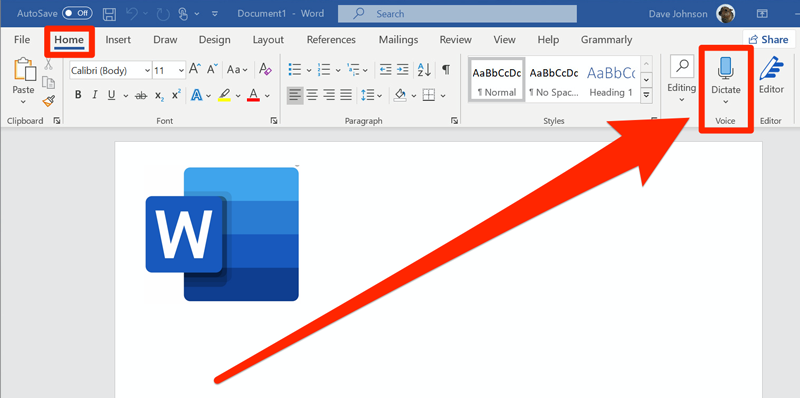This screenshot has height=398, width=800.
Task: Decrease font size with shrink icon
Action: coord(212,69)
